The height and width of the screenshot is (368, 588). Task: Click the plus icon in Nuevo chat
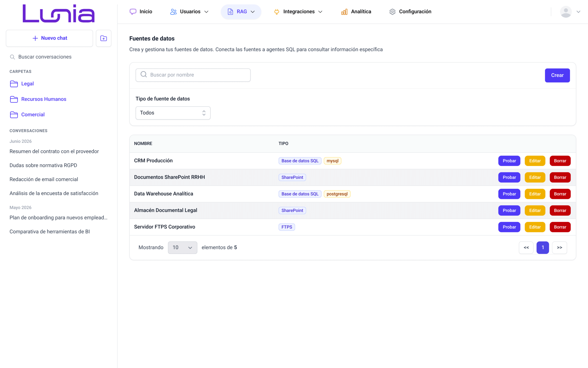[x=35, y=38]
